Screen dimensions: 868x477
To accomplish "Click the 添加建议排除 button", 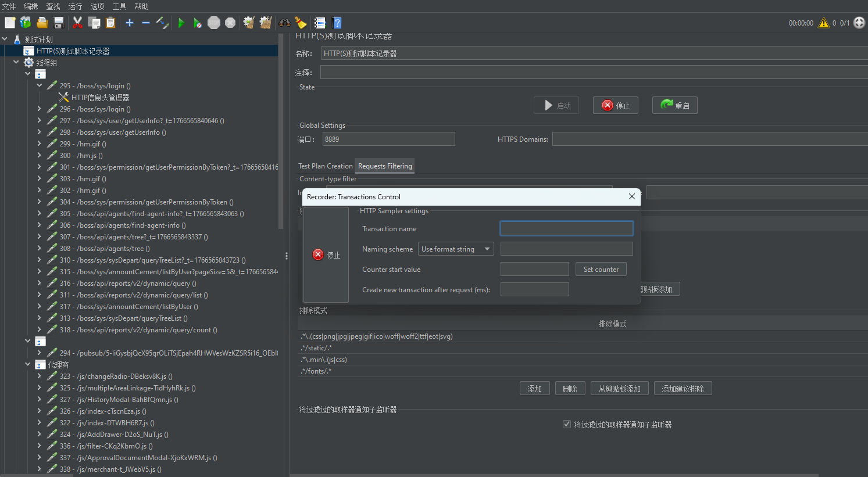I will (683, 389).
